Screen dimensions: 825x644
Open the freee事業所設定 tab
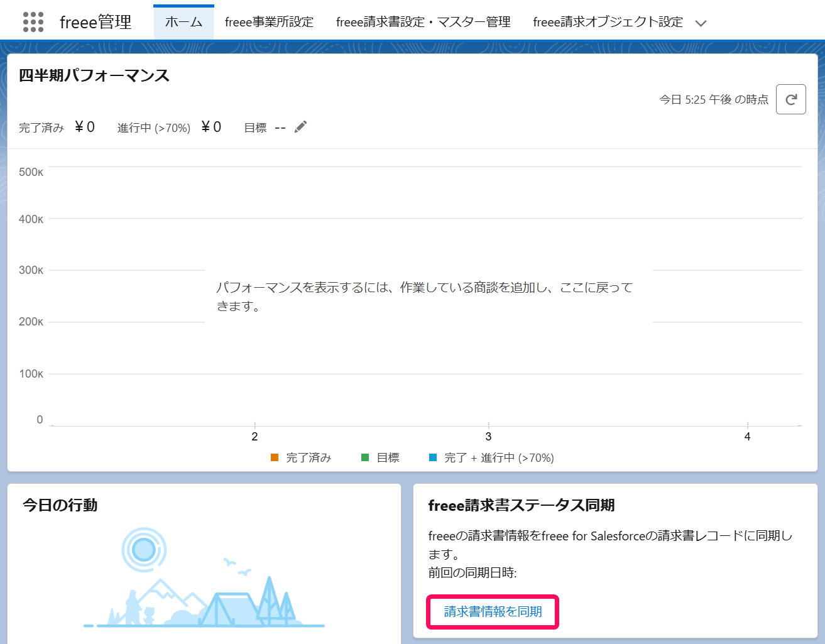(269, 22)
